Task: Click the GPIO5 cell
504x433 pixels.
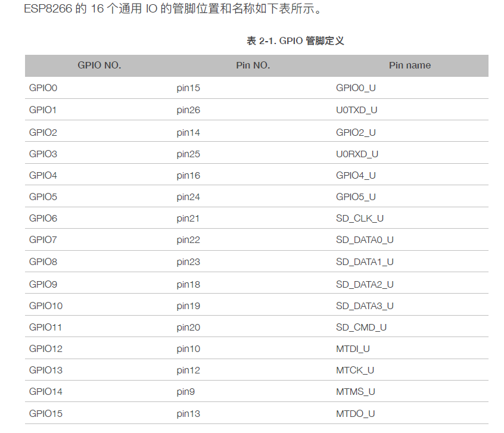Action: pyautogui.click(x=43, y=197)
